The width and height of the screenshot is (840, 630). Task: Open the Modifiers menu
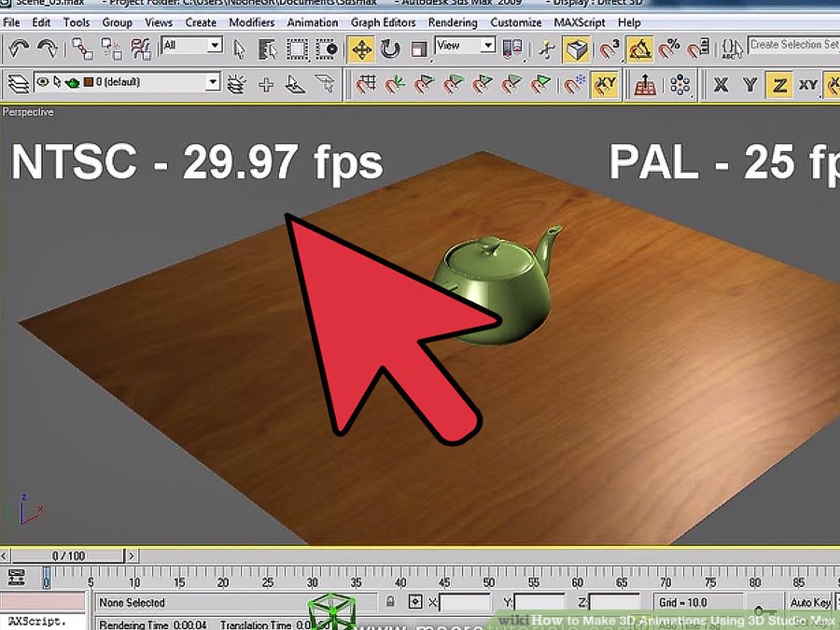(x=251, y=22)
